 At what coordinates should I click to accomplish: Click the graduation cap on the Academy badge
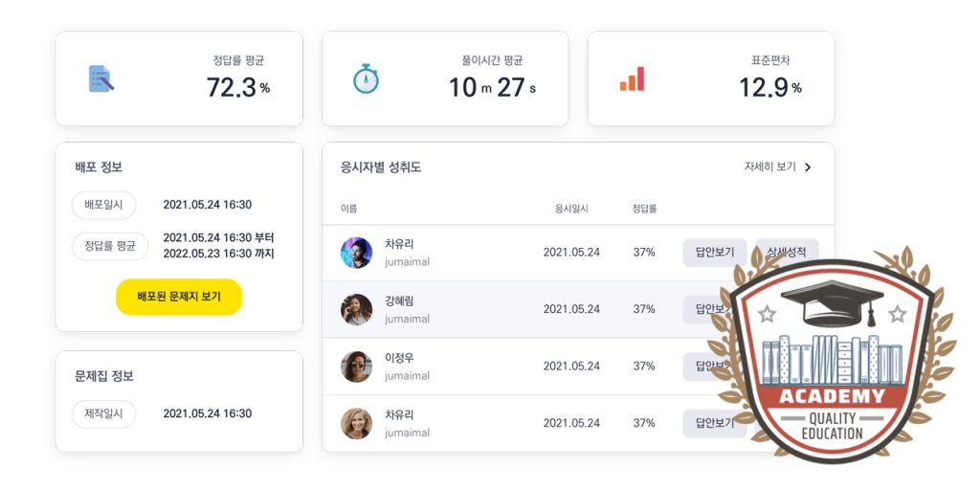tap(832, 302)
